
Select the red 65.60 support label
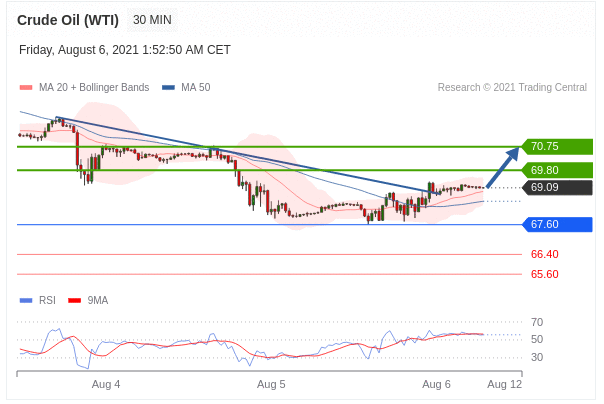[x=544, y=274]
